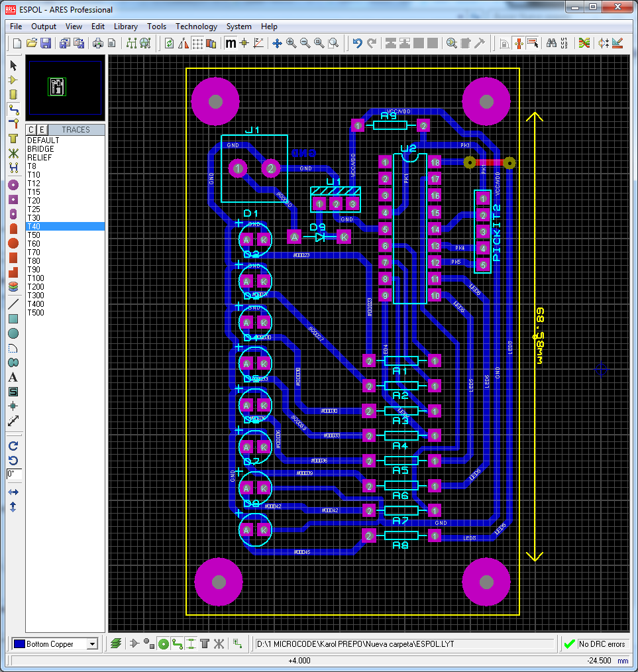The image size is (638, 672).
Task: Open the Bottom Copper layer dropdown
Action: [x=92, y=644]
